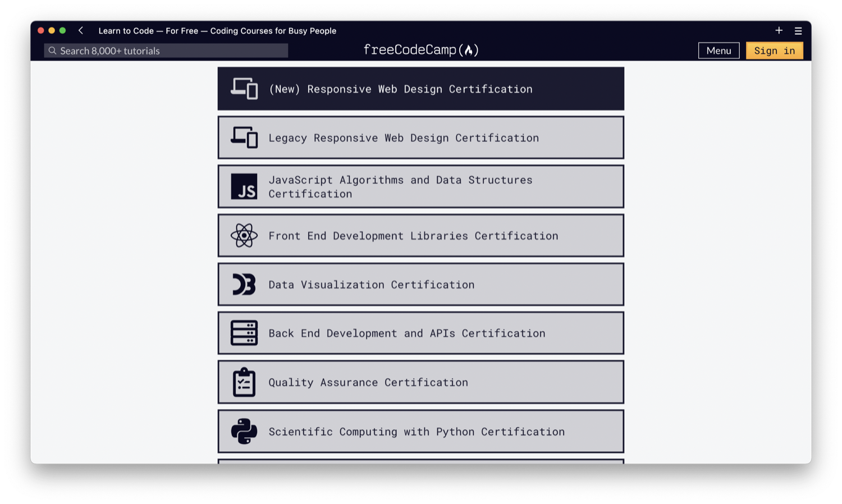Open a new tab with the plus icon
The height and width of the screenshot is (504, 842).
tap(779, 31)
